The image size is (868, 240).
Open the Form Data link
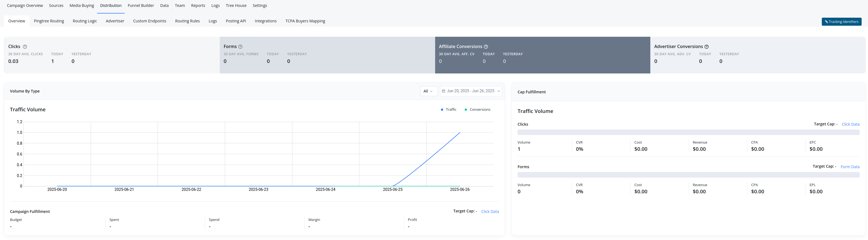click(x=849, y=167)
